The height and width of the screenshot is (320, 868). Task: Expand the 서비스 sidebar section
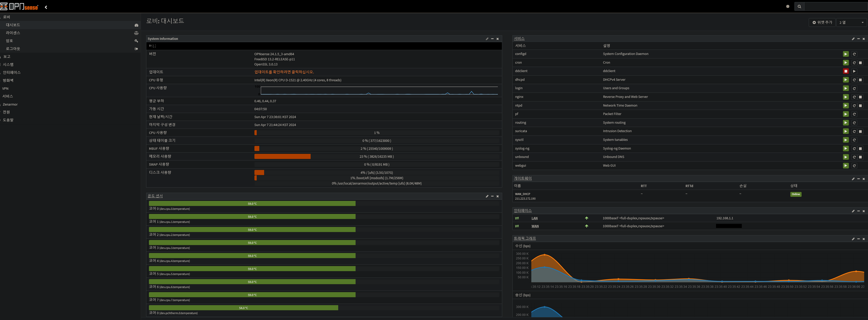click(70, 96)
